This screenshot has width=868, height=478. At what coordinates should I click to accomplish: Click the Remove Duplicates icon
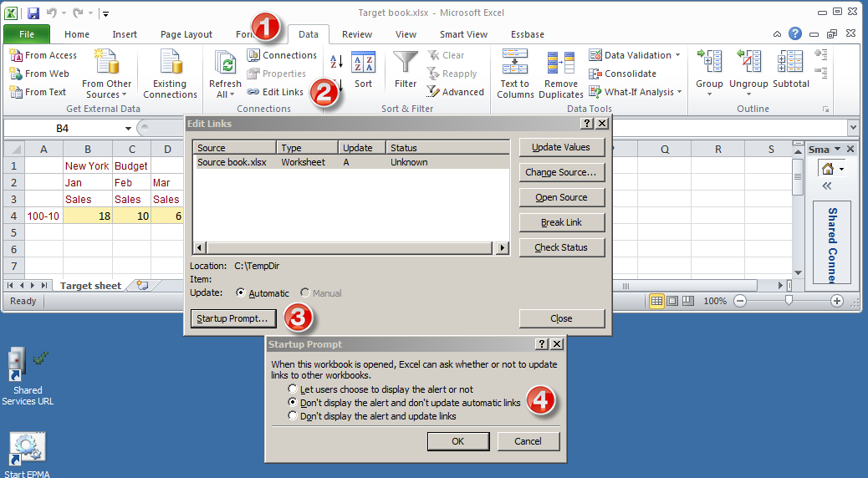click(x=560, y=62)
